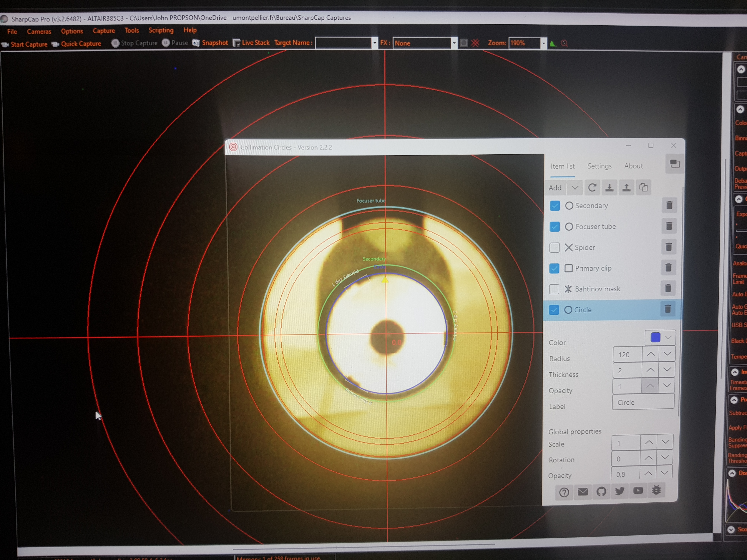Click the Snapshot button

tap(210, 43)
